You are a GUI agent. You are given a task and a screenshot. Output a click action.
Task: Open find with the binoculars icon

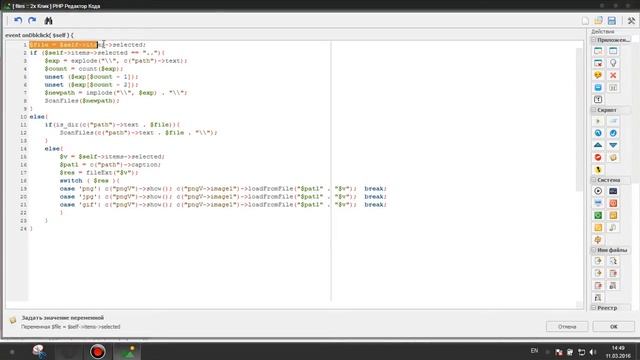click(48, 20)
